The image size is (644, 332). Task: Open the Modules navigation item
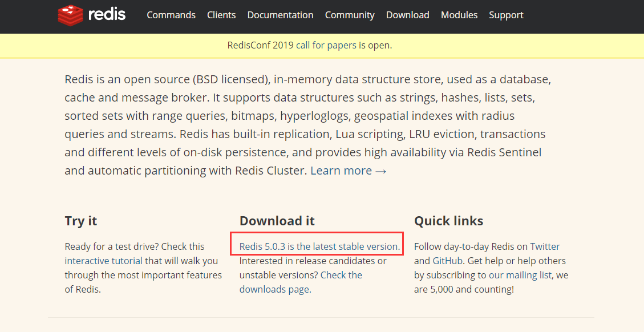pos(459,15)
